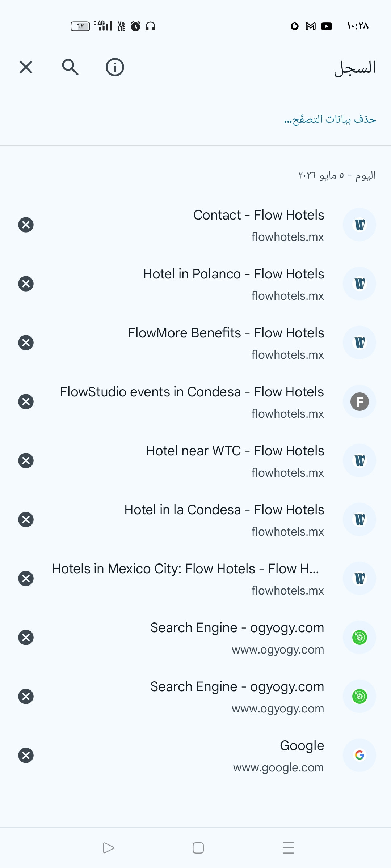Remove the Hotel near WTC entry
The image size is (391, 868).
pyautogui.click(x=26, y=460)
